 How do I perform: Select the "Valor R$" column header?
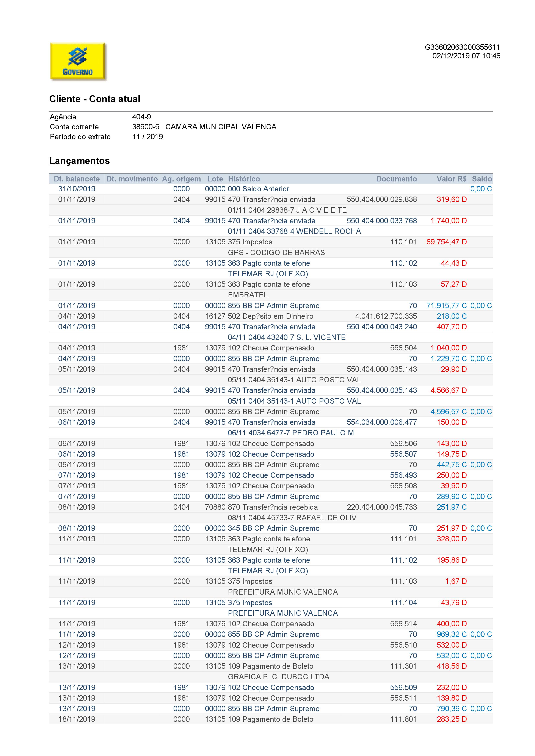coord(451,179)
